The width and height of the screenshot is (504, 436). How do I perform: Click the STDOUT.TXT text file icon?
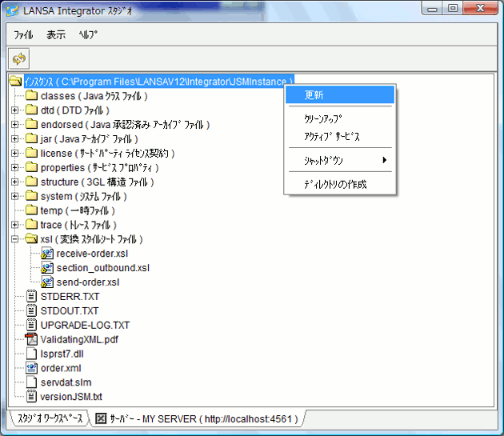click(x=31, y=310)
